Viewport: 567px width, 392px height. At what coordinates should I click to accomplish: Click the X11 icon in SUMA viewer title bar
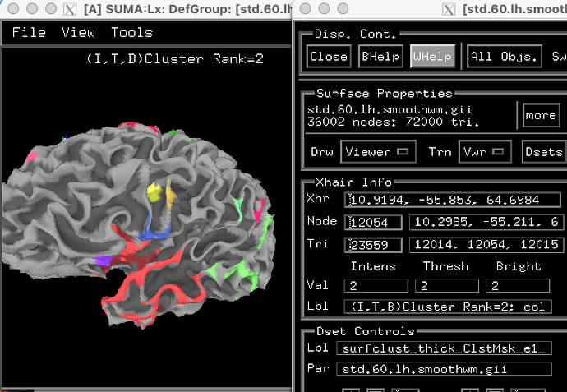(x=69, y=9)
